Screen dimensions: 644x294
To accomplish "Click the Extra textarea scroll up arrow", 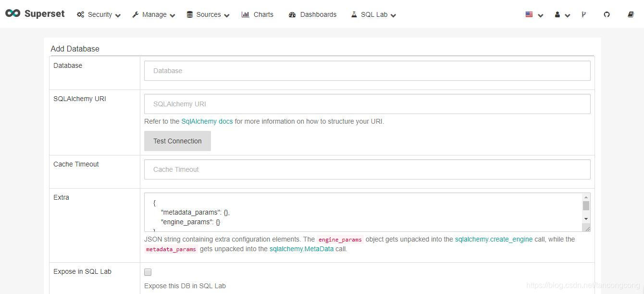I will 586,197.
